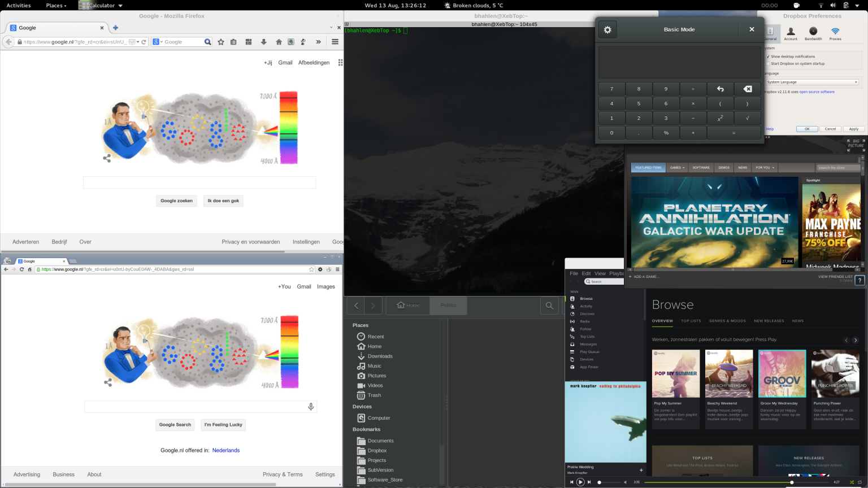Open the Steam SOFTWARE tab
868x488 pixels.
[701, 168]
